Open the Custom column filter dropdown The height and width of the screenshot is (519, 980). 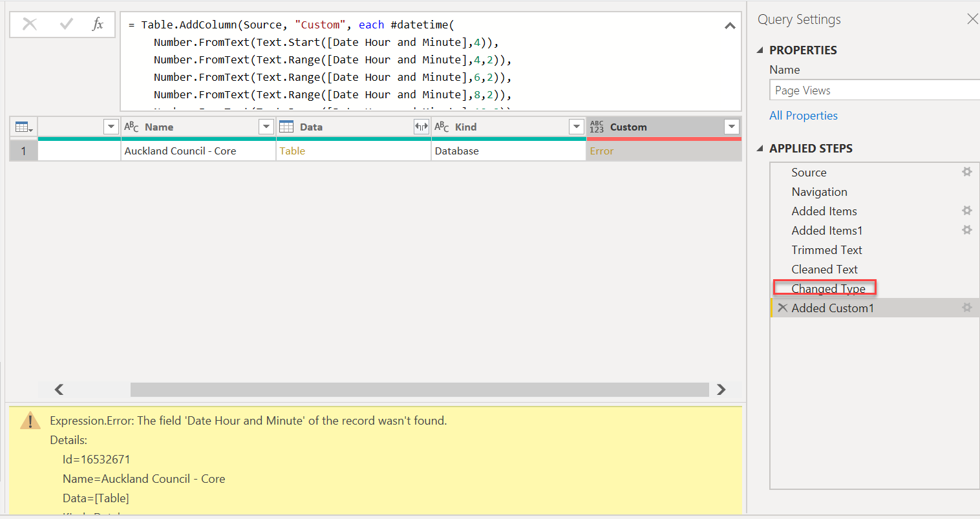732,127
